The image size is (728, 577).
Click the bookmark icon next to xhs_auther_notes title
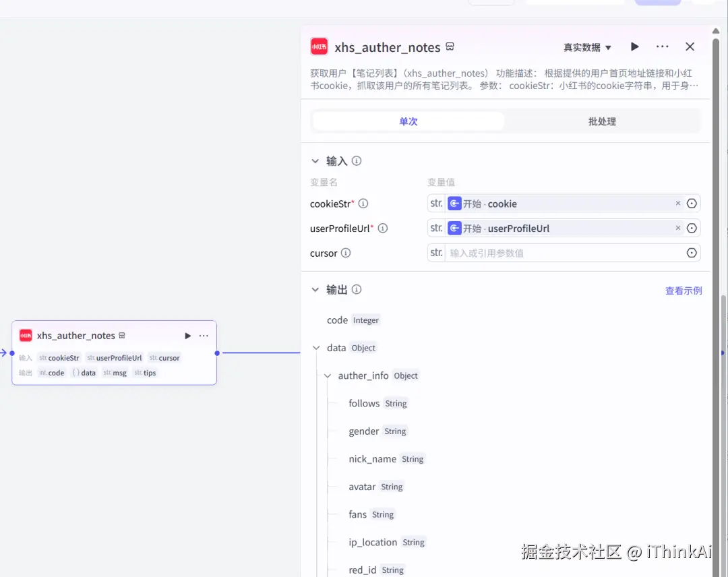(450, 47)
